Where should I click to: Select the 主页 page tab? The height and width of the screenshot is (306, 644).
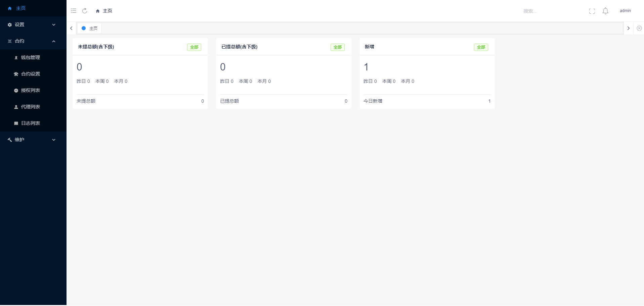[x=89, y=28]
